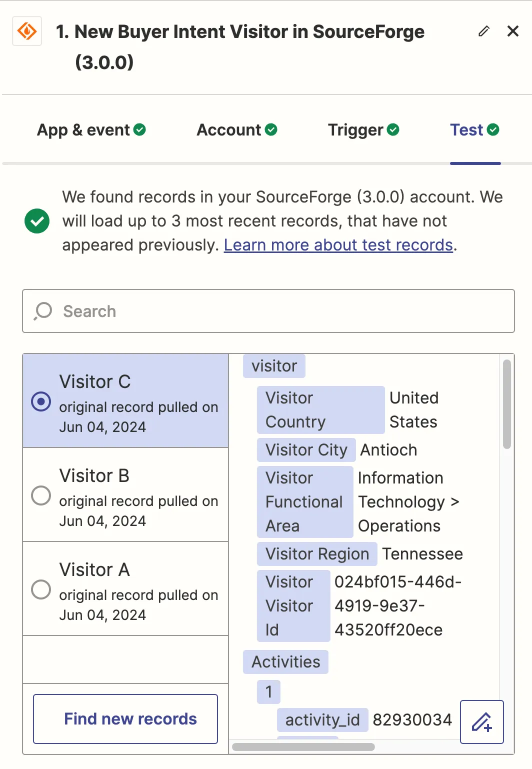This screenshot has width=532, height=769.
Task: Open Learn more about test records link
Action: pyautogui.click(x=338, y=245)
